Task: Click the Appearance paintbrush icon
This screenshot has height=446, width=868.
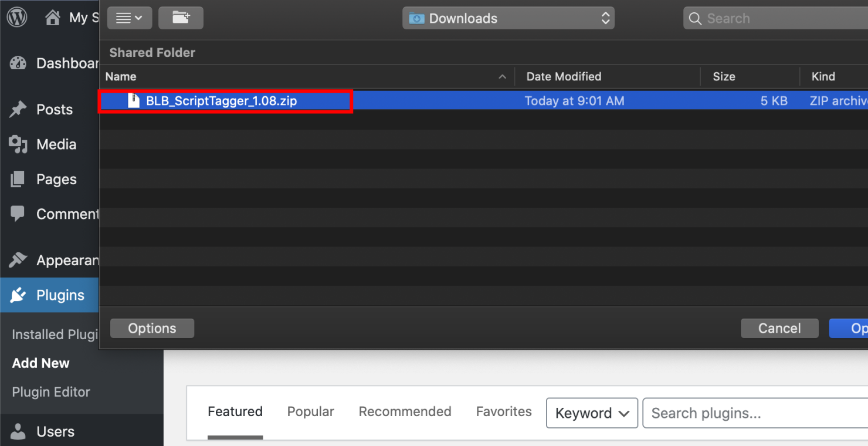Action: (x=18, y=260)
